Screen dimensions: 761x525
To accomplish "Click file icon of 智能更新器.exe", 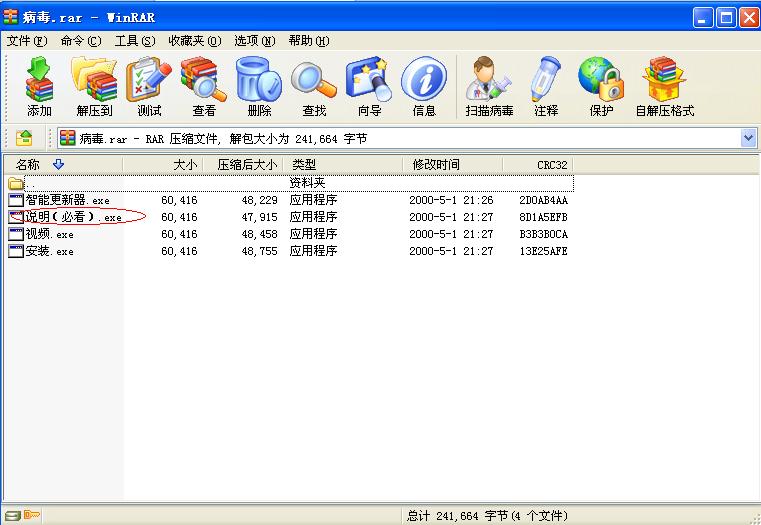I will pos(16,200).
